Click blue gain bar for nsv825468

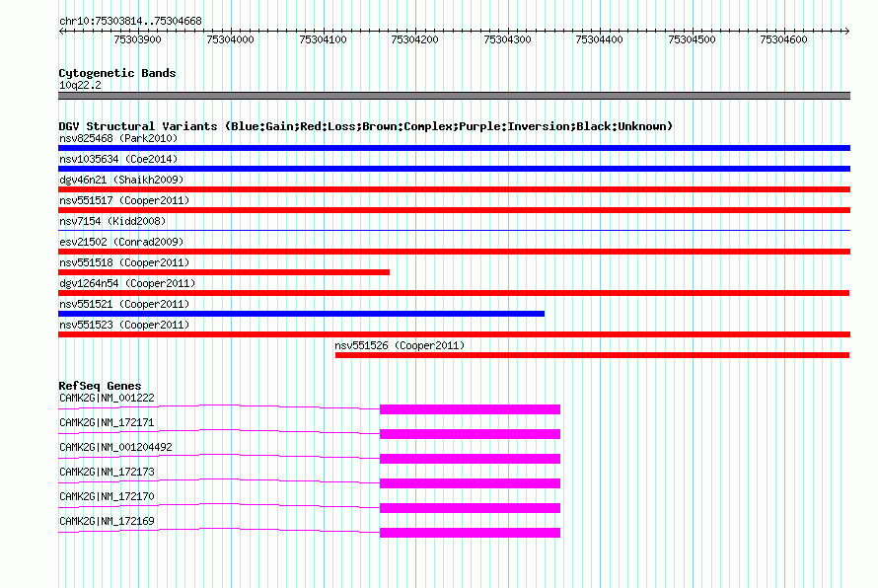[x=454, y=148]
